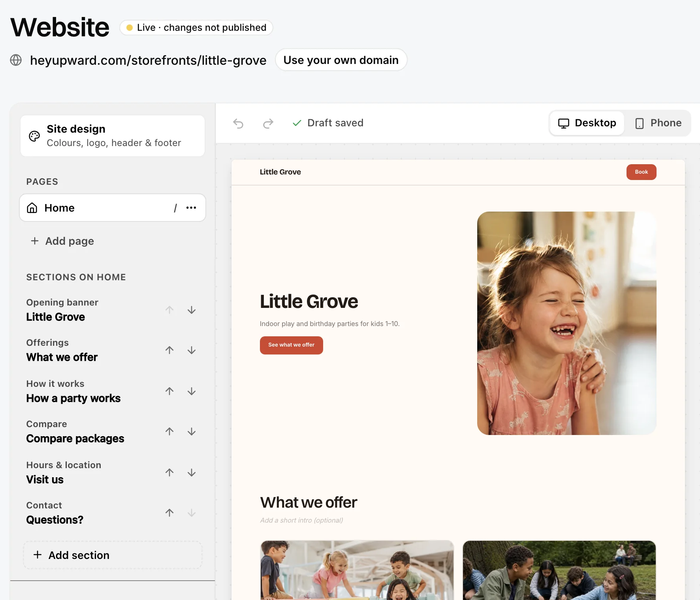The height and width of the screenshot is (600, 700).
Task: Click See what we offer button
Action: pos(292,345)
